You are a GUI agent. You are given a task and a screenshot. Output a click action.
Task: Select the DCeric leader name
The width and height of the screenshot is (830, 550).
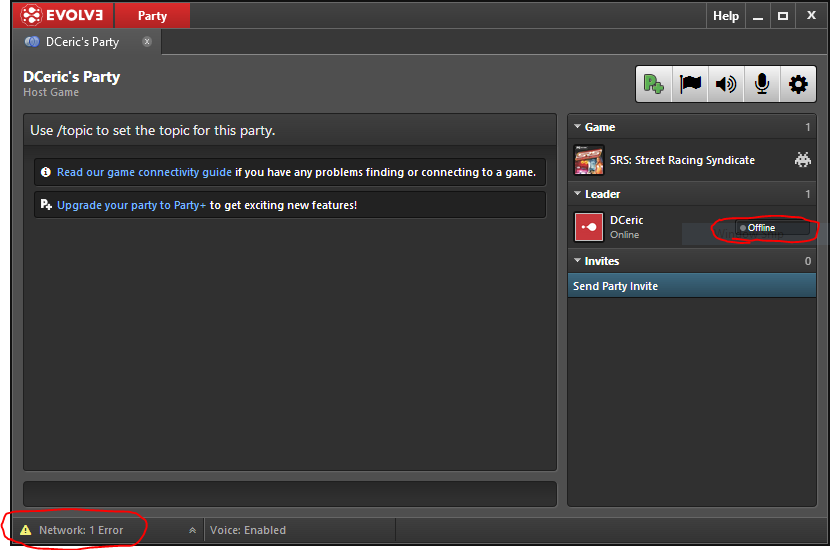pos(627,220)
